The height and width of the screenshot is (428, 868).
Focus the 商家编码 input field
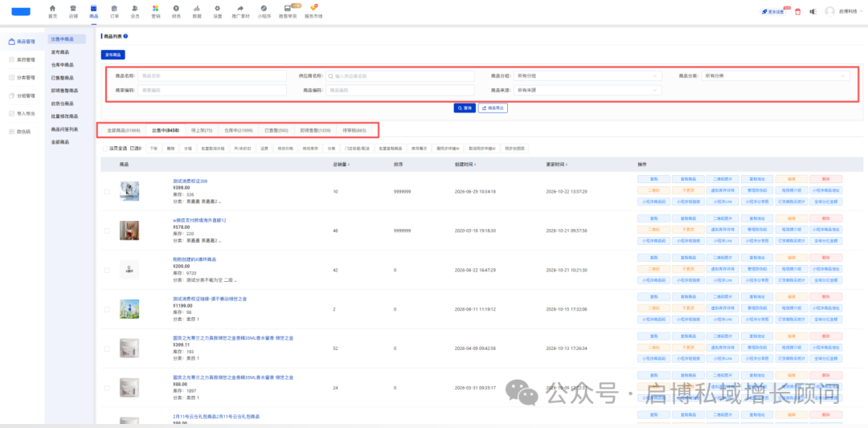(x=212, y=90)
